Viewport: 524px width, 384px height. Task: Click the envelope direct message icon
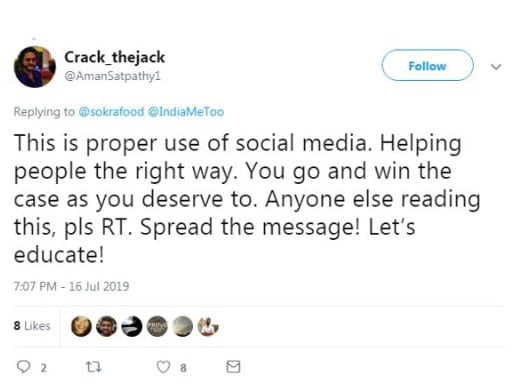click(233, 367)
